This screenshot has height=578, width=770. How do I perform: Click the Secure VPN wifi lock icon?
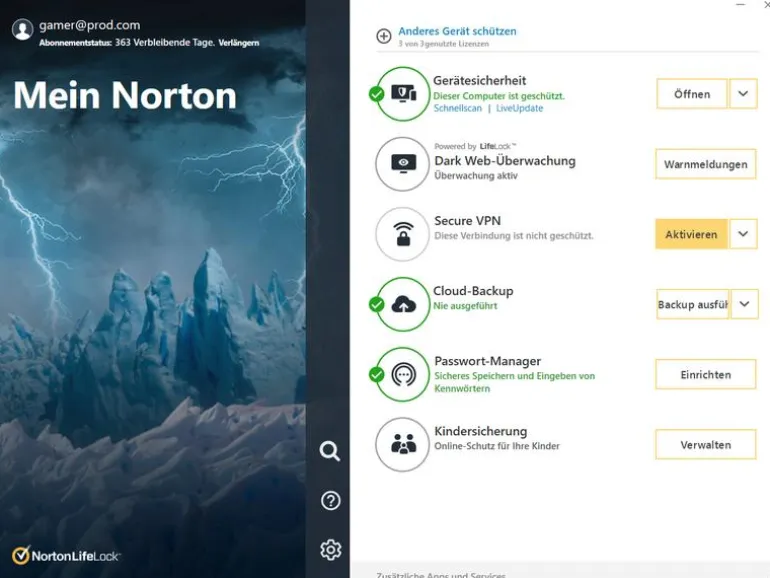[403, 234]
